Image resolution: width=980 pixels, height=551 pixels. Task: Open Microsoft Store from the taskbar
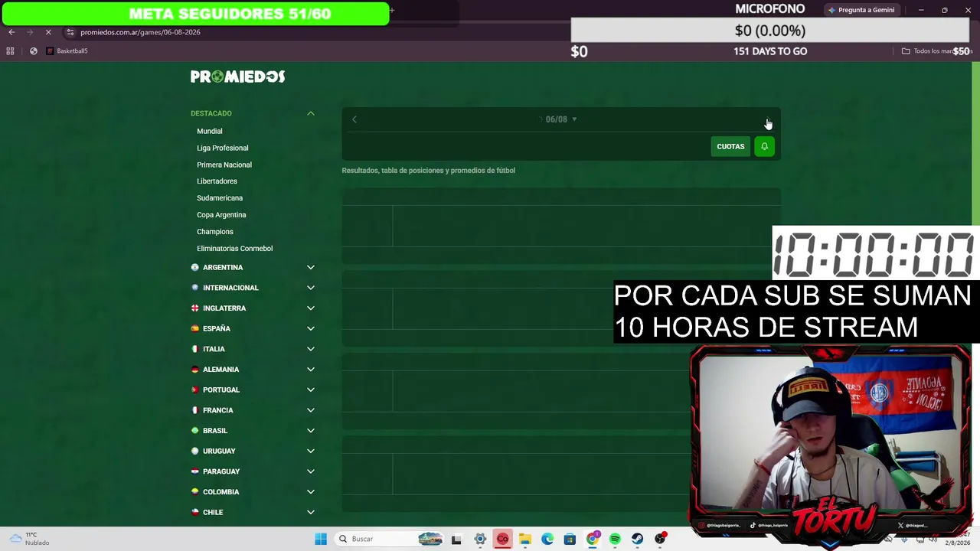pyautogui.click(x=570, y=539)
